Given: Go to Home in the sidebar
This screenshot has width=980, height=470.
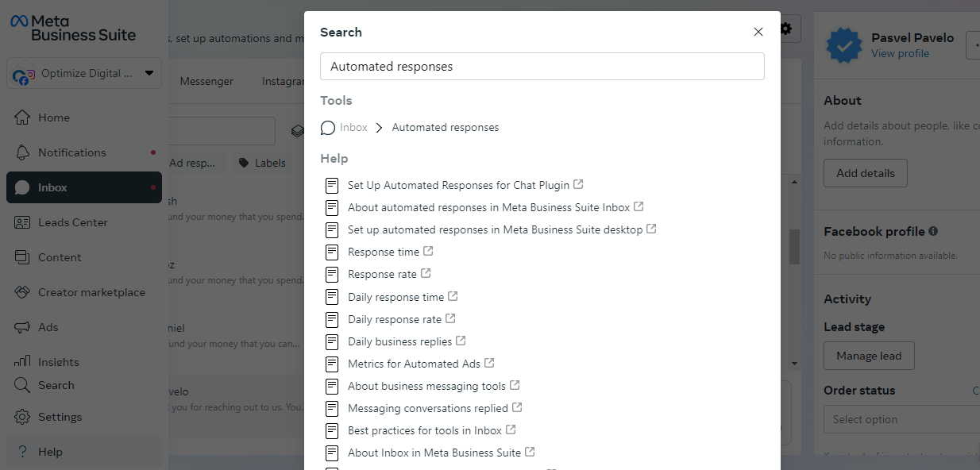Looking at the screenshot, I should pos(83,118).
